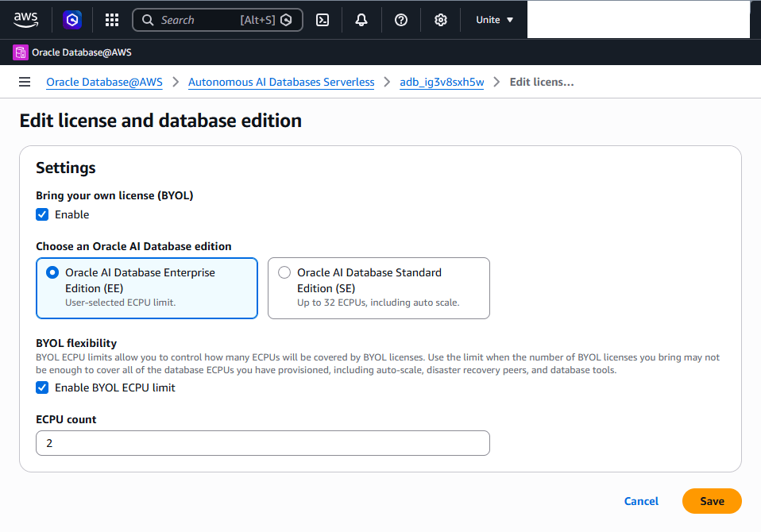The width and height of the screenshot is (761, 532).
Task: Click 'Up to 32 ECPUs, including auto scale.' text
Action: [x=378, y=303]
